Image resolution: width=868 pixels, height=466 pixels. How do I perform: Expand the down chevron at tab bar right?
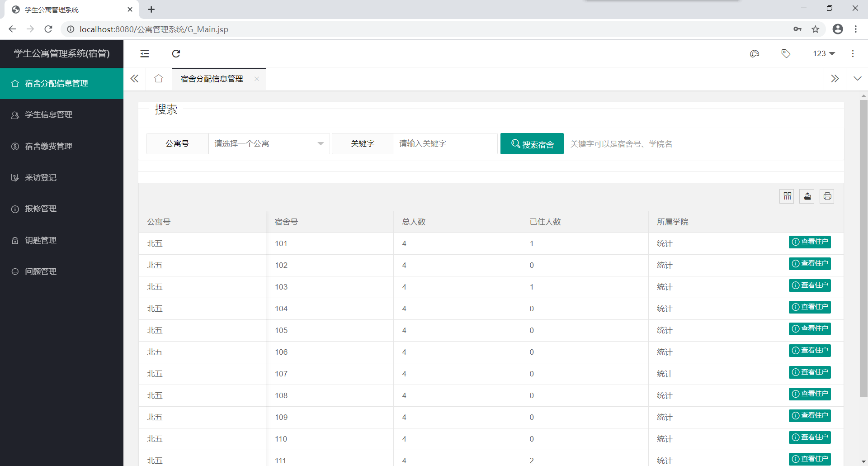tap(858, 78)
